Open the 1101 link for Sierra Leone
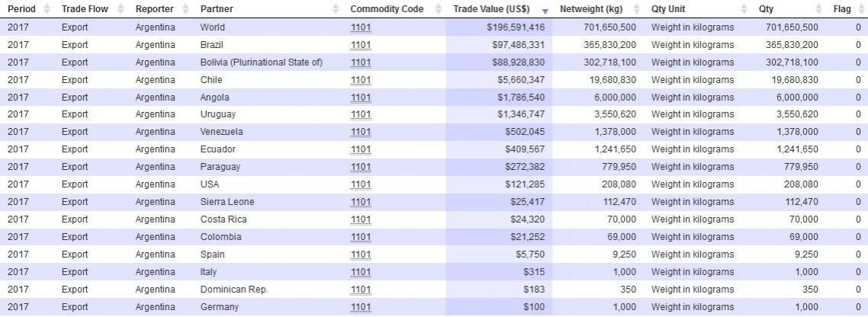This screenshot has width=868, height=317. (360, 202)
